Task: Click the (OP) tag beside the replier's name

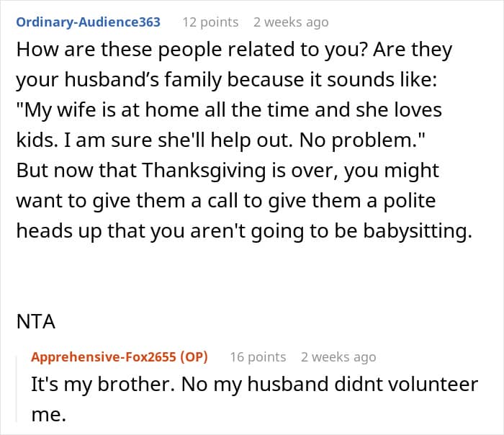Action: click(x=194, y=356)
